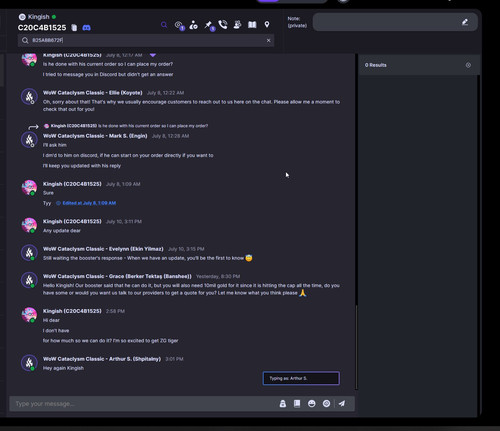Click the user-hand icon next to the phone icon
The width and height of the screenshot is (500, 431).
237,25
